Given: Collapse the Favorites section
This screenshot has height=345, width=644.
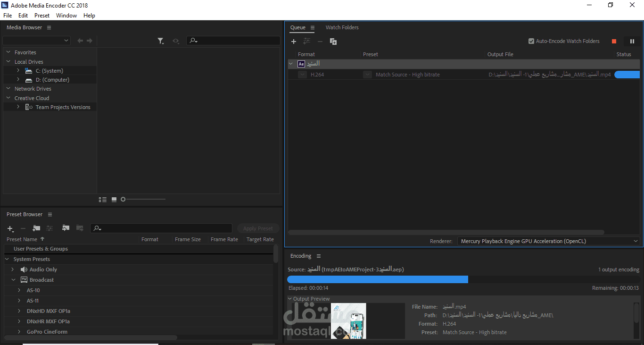Looking at the screenshot, I should click(x=8, y=52).
